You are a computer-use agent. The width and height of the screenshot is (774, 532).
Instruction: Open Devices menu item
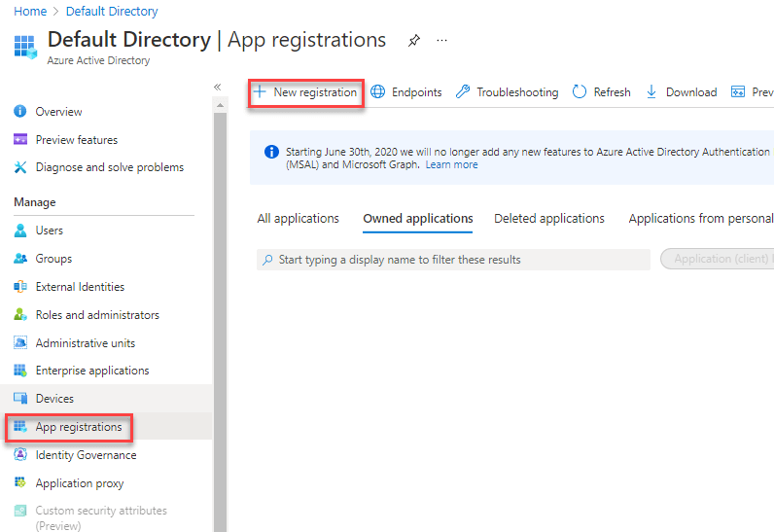point(54,398)
